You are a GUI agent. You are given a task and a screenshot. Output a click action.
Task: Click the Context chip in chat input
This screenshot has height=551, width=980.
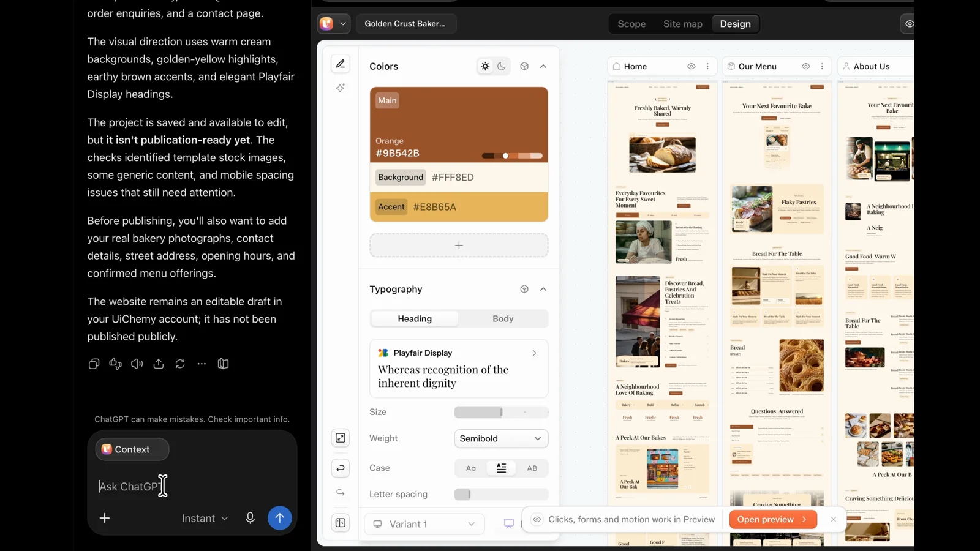tap(132, 449)
